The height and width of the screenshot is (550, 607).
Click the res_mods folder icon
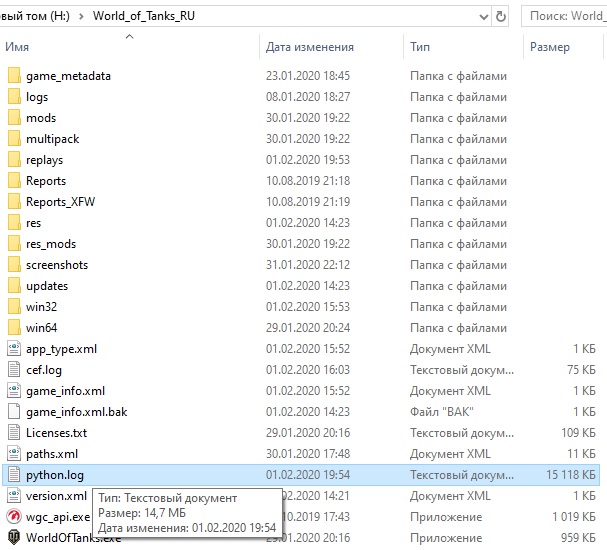point(14,243)
